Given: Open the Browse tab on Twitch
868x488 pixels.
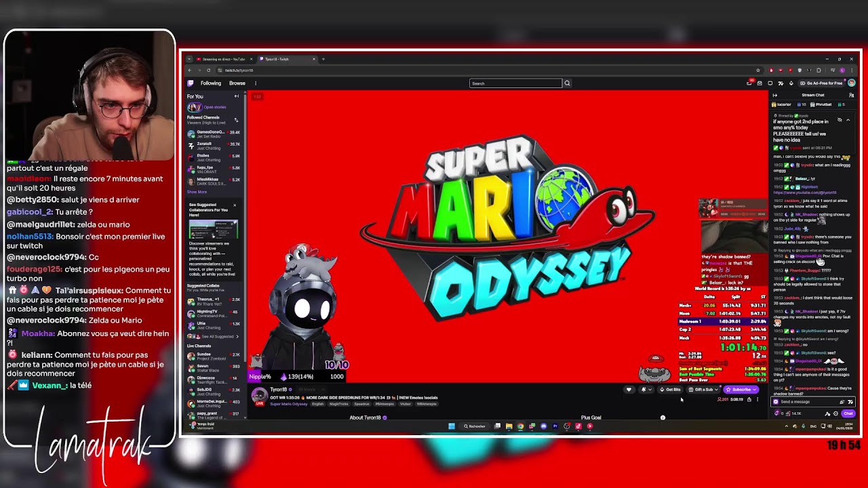Looking at the screenshot, I should 237,83.
